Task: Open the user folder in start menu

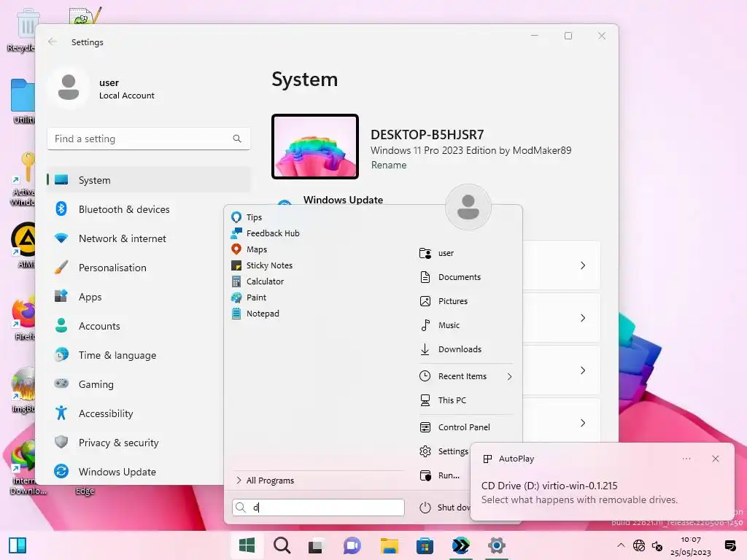Action: (x=436, y=253)
